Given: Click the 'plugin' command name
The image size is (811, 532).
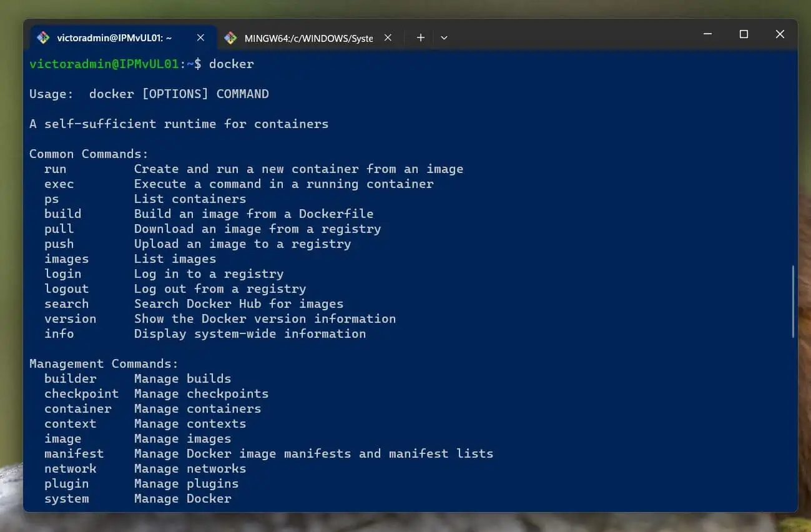Looking at the screenshot, I should [67, 483].
